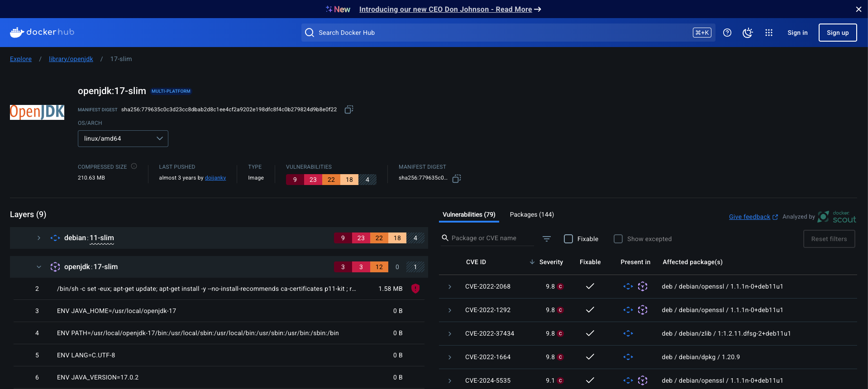
Task: Expand CVE-2022-1664 row details
Action: 450,357
